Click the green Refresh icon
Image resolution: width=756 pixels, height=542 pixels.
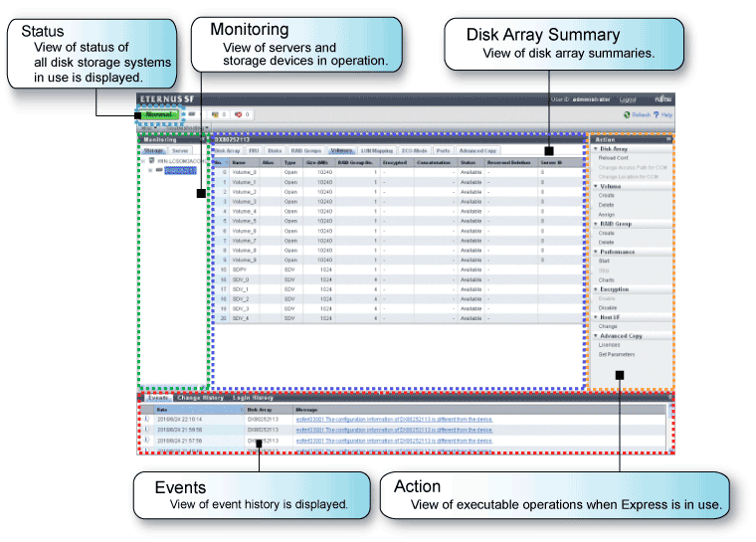click(x=627, y=114)
